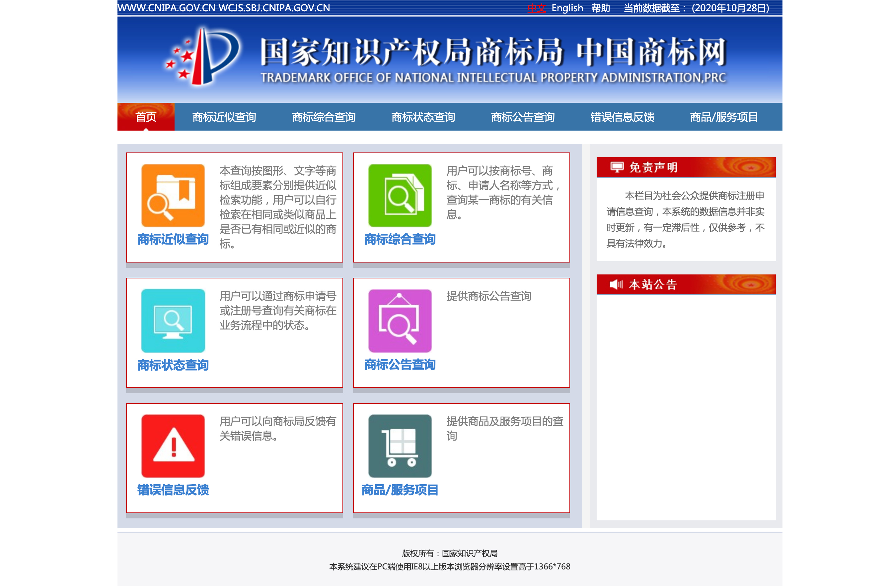Click the red 中文 language link
Viewport: 888px width, 588px height.
tap(536, 8)
